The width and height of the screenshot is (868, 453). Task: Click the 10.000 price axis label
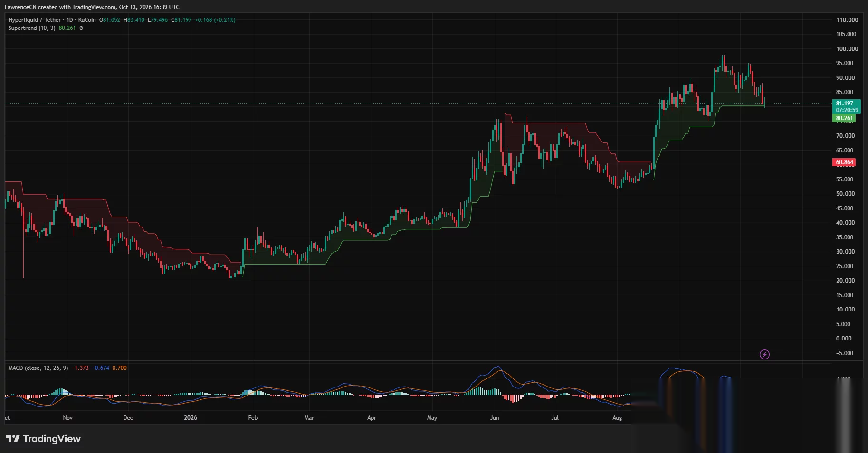(x=846, y=310)
